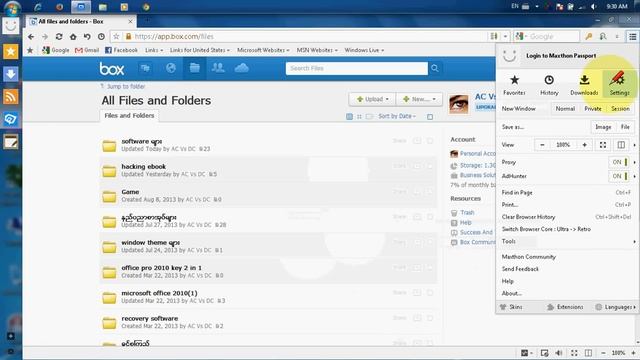This screenshot has width=640, height=360.
Task: Check the select-all checkbox near Sort by Date
Action: pyautogui.click(x=430, y=117)
